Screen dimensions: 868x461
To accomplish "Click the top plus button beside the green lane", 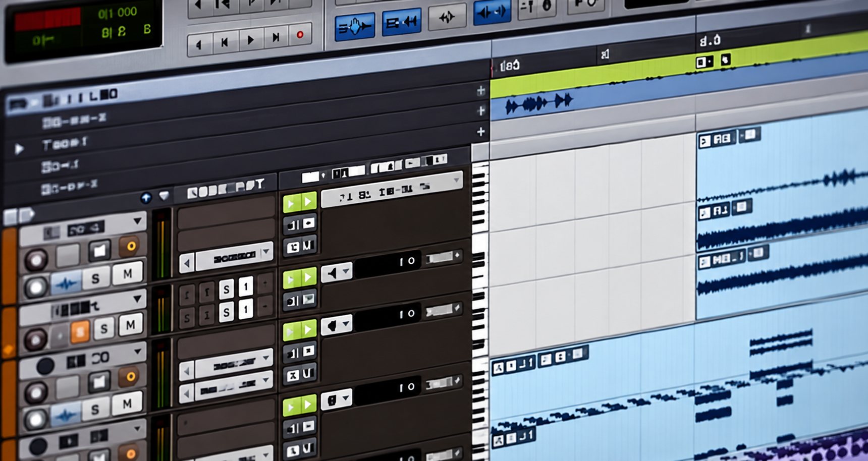I will point(481,91).
